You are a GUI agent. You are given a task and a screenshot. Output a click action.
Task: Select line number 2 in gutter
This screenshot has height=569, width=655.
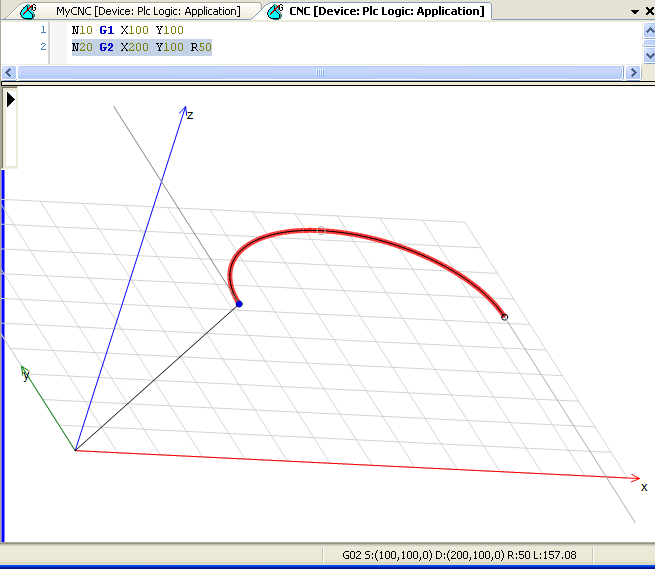[x=43, y=46]
